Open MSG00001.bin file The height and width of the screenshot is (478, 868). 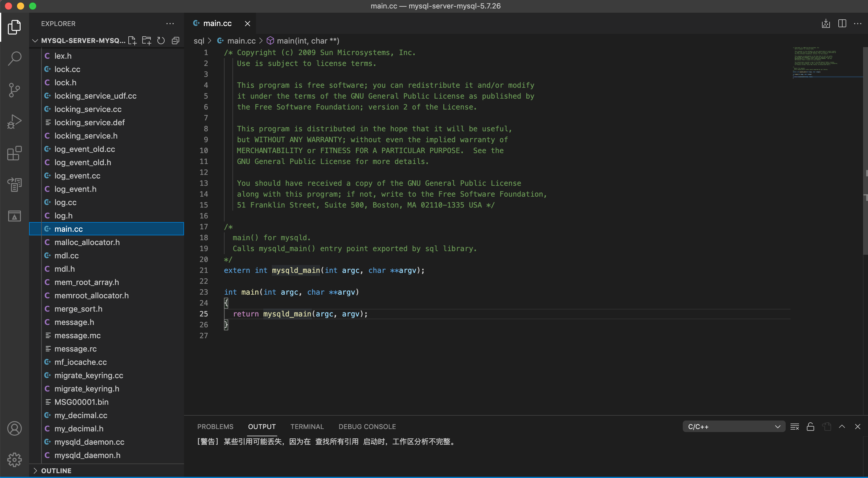[107, 402]
